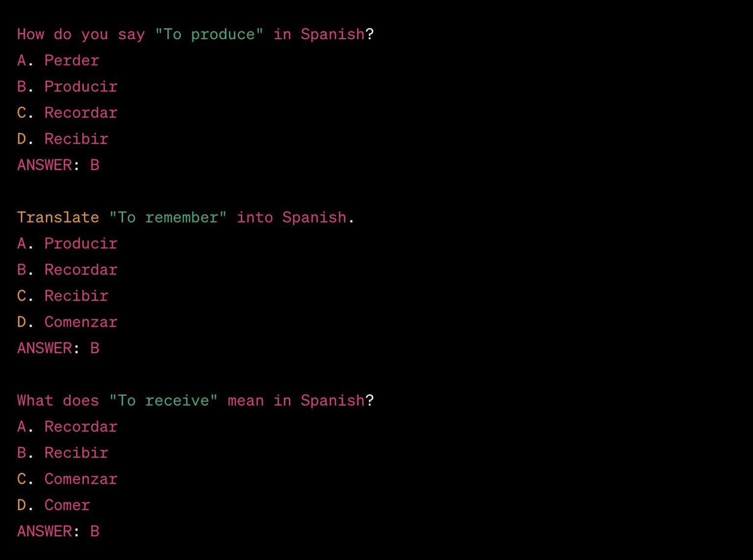Screen dimensions: 753x560
Task: Select D. Comer in the receive question
Action: click(x=53, y=505)
